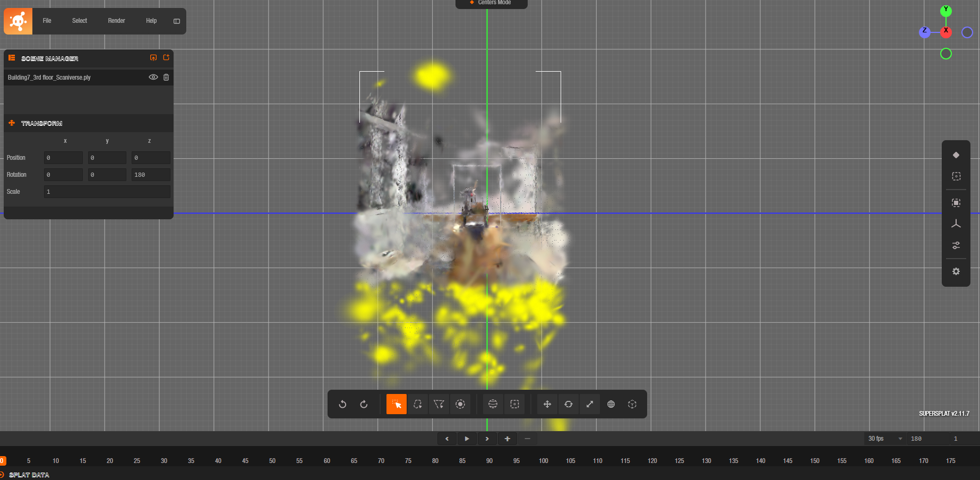Hide the Building7_3rd floor_Scaniverse.ply splat

pyautogui.click(x=153, y=77)
